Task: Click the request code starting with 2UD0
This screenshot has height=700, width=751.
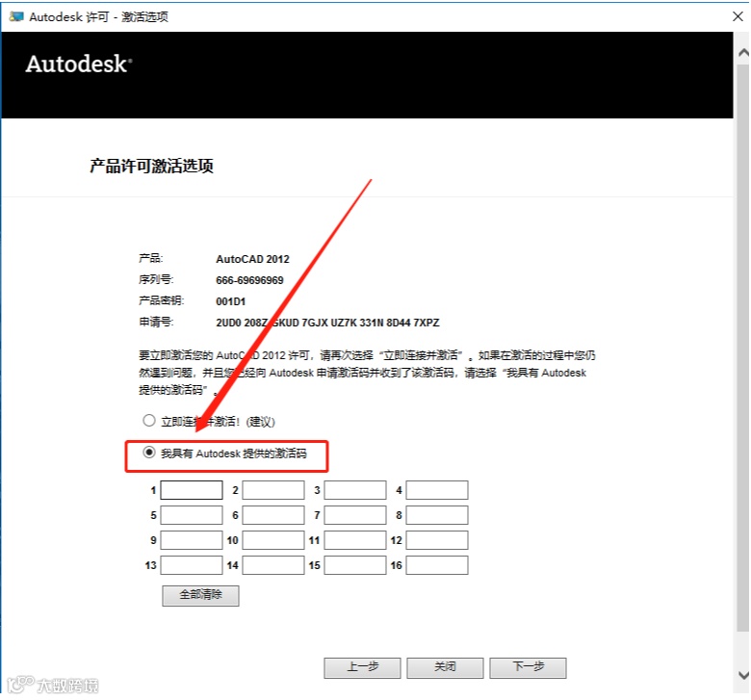Action: click(327, 323)
